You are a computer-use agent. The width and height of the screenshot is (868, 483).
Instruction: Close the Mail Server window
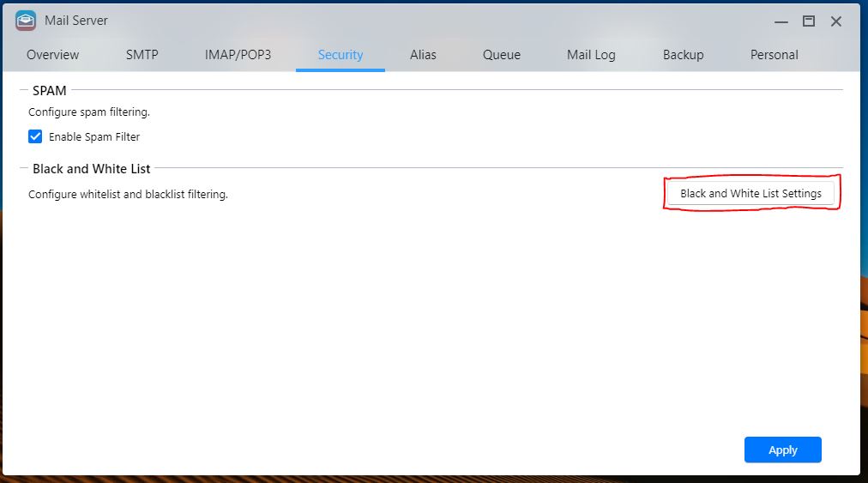pyautogui.click(x=836, y=21)
